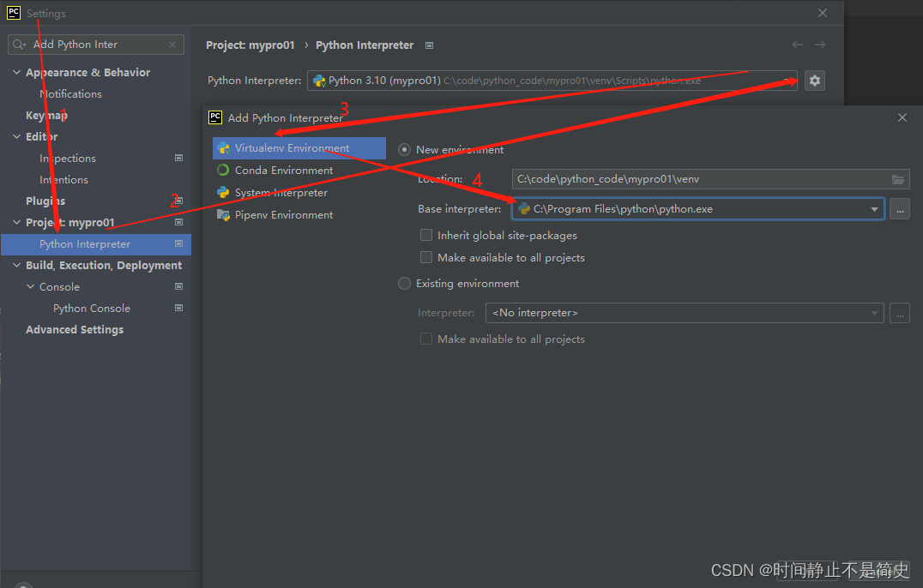Open Inspections settings page
Screen dimensions: 923x588
68,159
